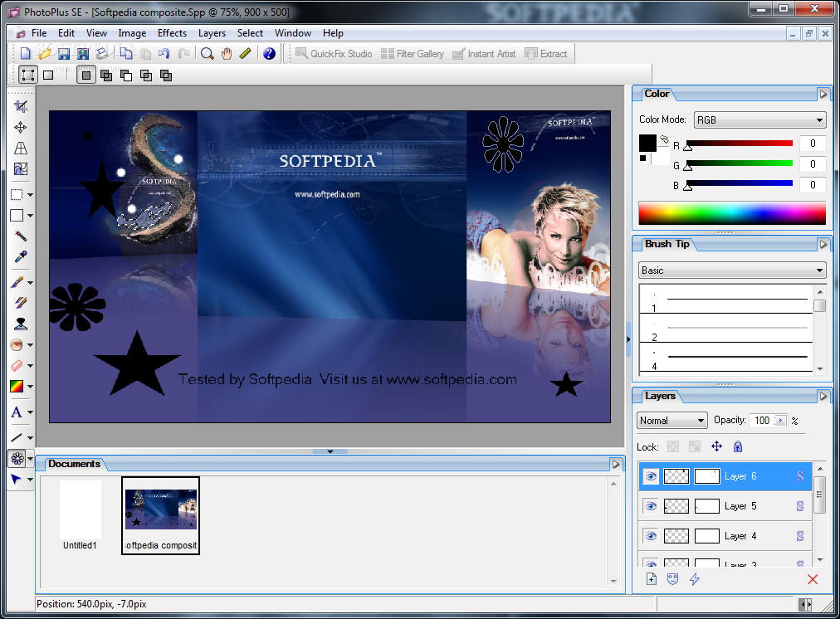Select the Zoom magnifier tool
The height and width of the screenshot is (619, 840).
pyautogui.click(x=208, y=54)
